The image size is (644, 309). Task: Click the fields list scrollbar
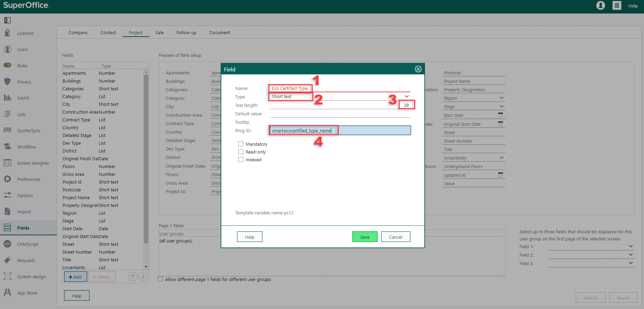(x=146, y=159)
